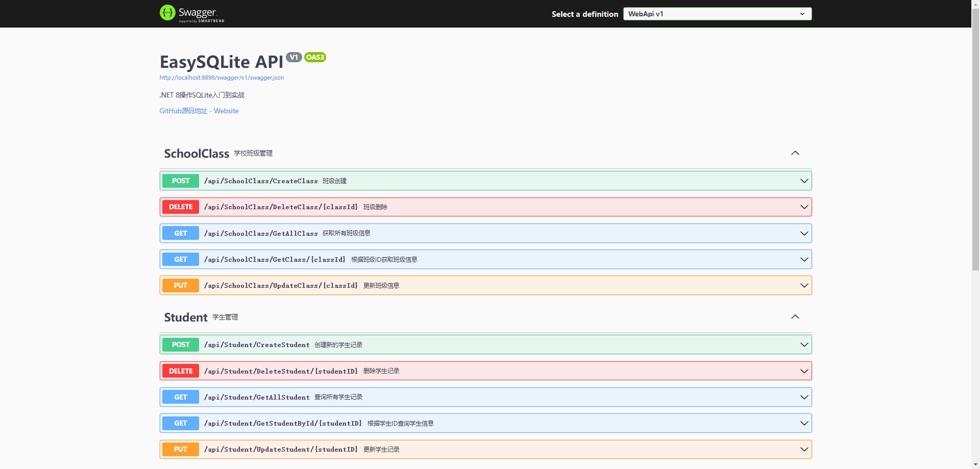Click the Swagger logo in the header

tap(192, 13)
